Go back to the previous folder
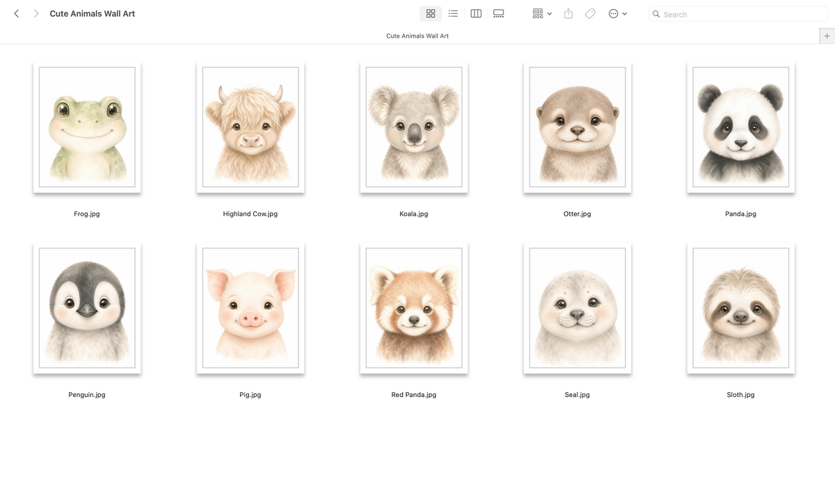The image size is (835, 504). [17, 14]
